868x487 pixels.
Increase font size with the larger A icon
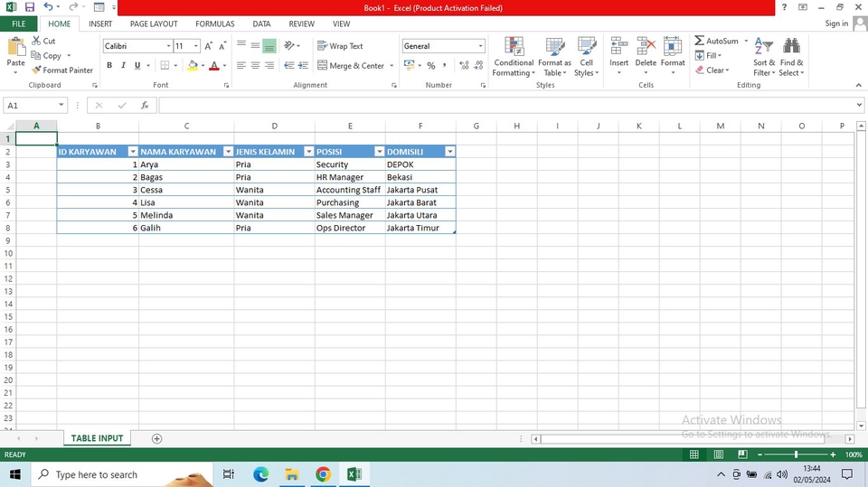click(208, 46)
